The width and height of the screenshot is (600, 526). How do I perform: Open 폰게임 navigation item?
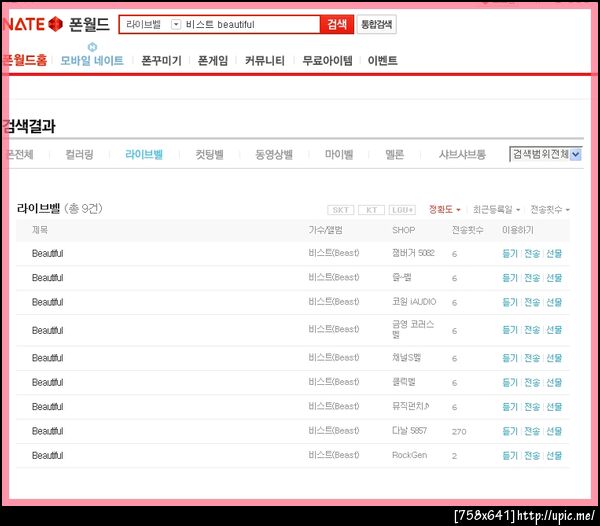point(213,60)
